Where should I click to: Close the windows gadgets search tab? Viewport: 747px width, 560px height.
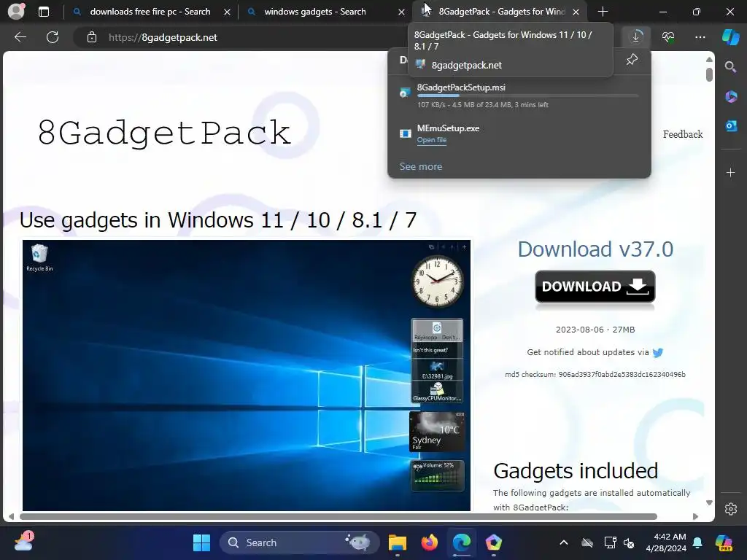(402, 12)
